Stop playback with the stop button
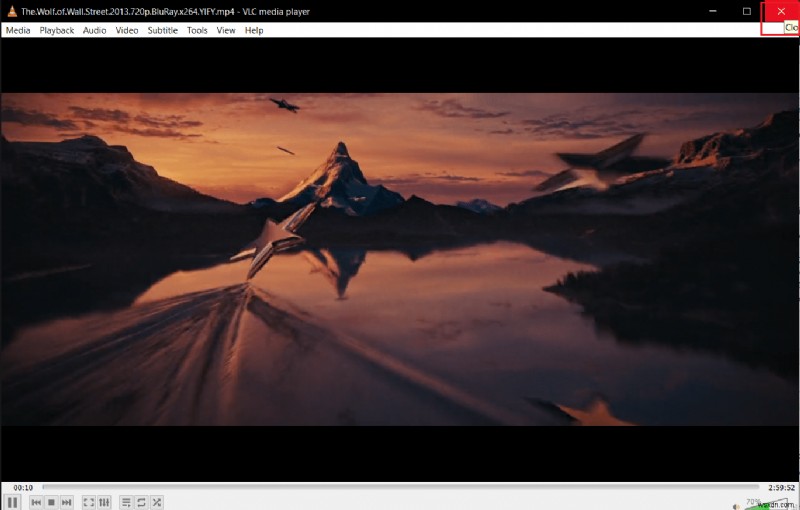The image size is (800, 510). [51, 502]
